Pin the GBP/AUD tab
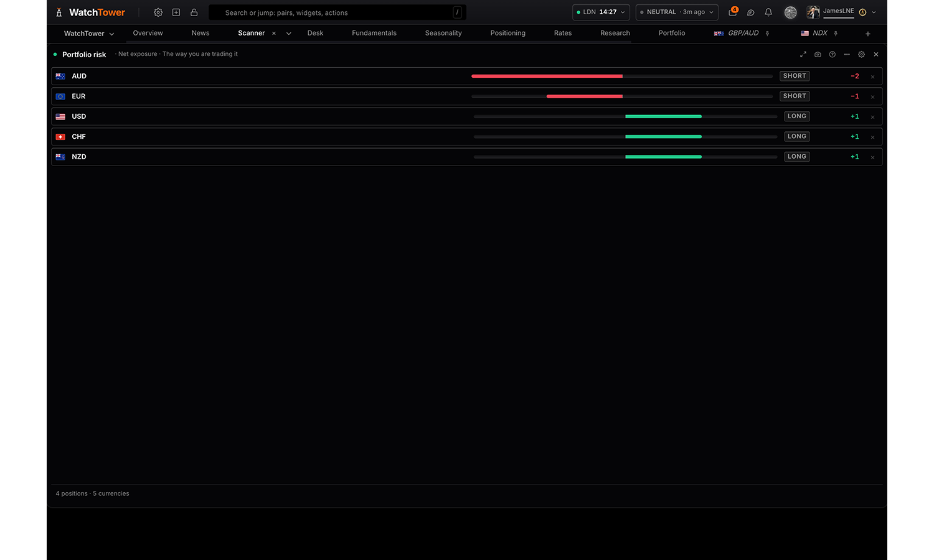Image resolution: width=934 pixels, height=560 pixels. pos(768,34)
